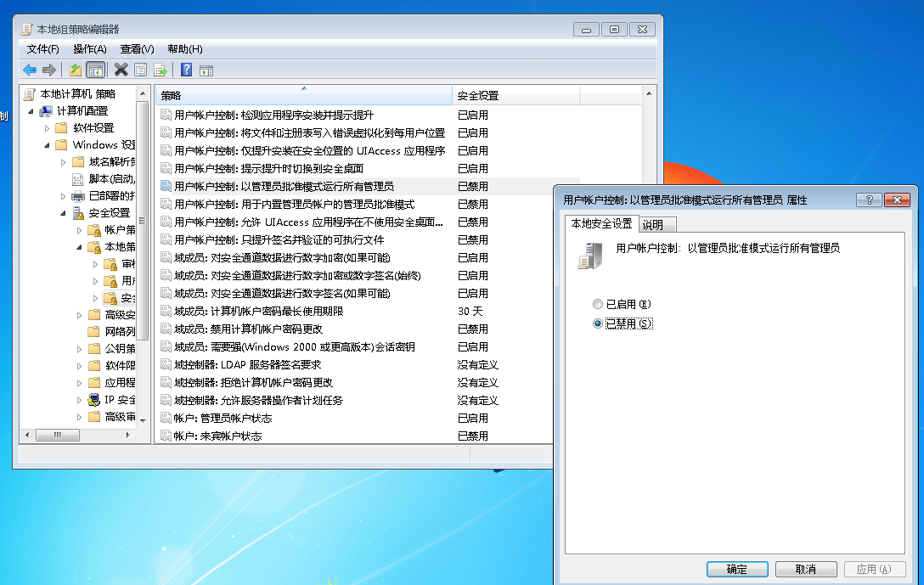Open the 文件(F) menu
Viewport: 924px width, 585px height.
click(43, 49)
